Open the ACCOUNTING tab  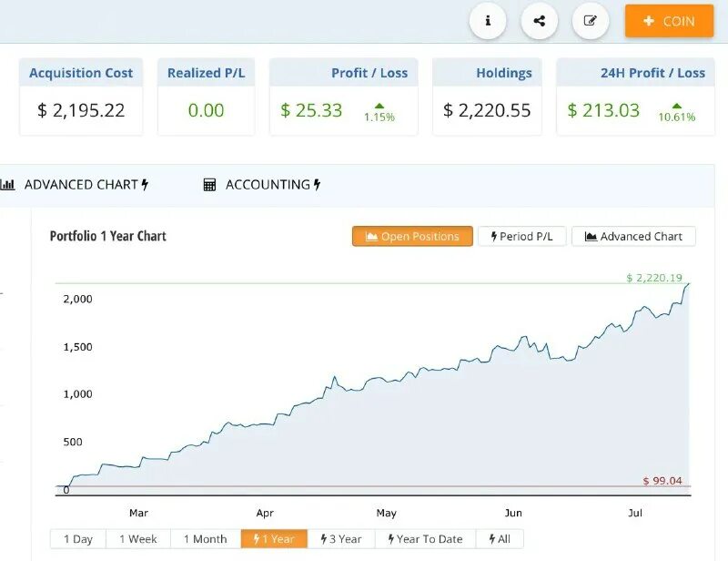point(268,185)
